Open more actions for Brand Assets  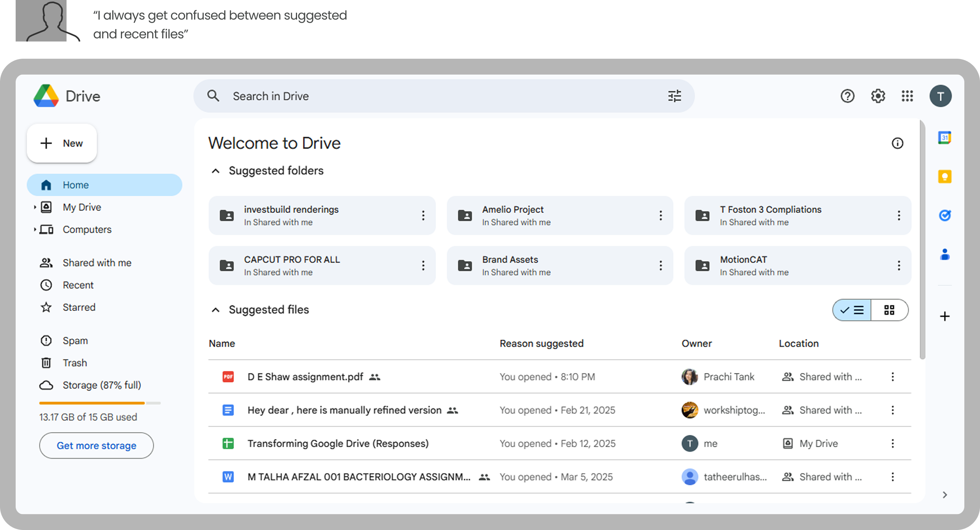[x=661, y=265]
